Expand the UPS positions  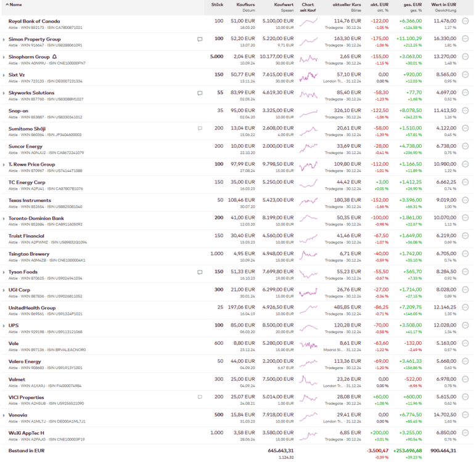pyautogui.click(x=4, y=326)
